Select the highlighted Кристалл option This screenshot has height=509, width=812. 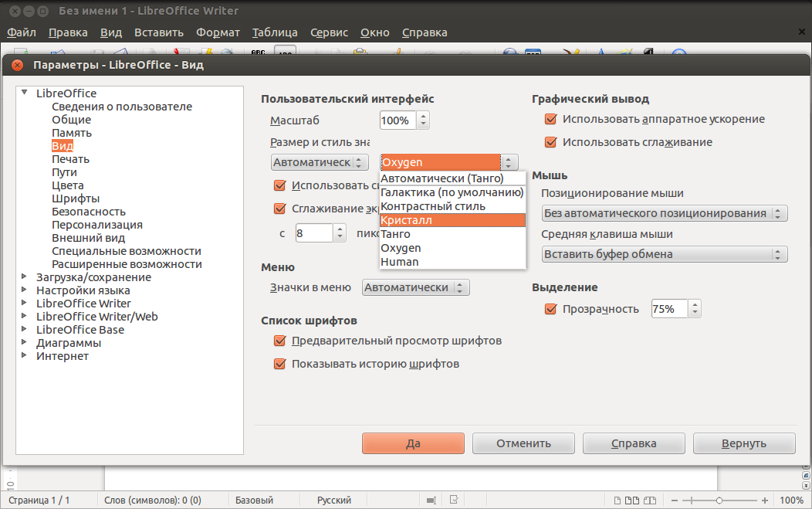(x=452, y=220)
